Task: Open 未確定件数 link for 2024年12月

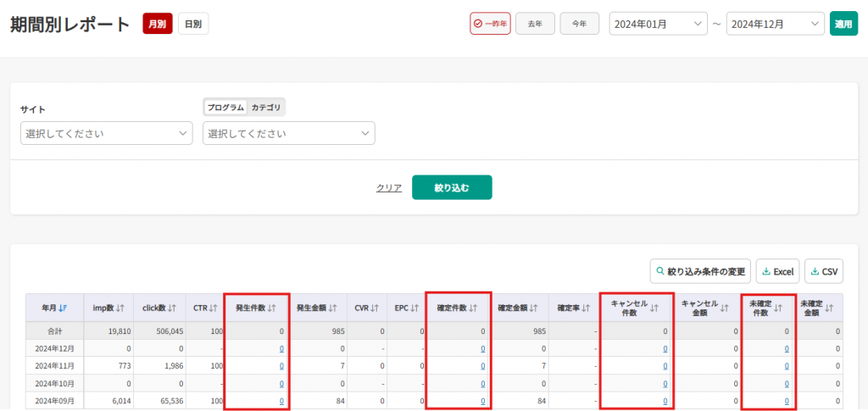Action: pos(787,348)
